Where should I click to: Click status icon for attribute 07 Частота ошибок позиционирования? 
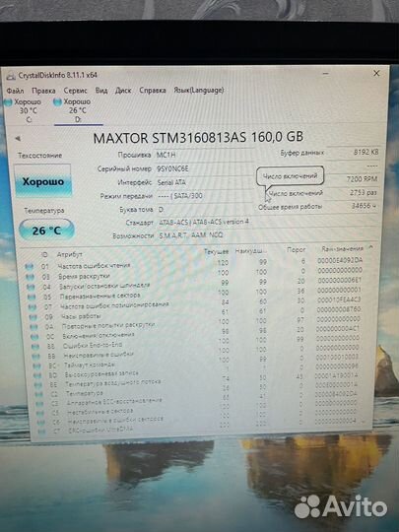(x=33, y=307)
